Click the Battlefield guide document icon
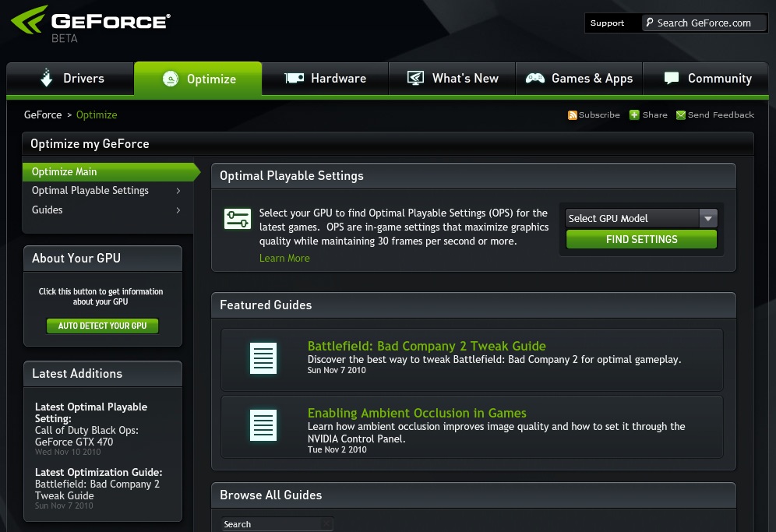Image resolution: width=776 pixels, height=532 pixels. (x=263, y=358)
